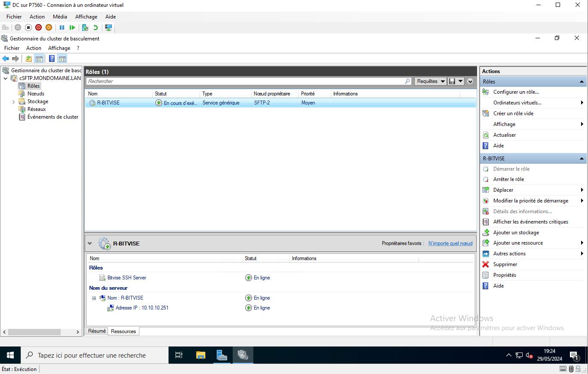Viewport: 588px width, 374px height.
Task: Open Propriétés of the R-BITVISE role
Action: coord(505,275)
